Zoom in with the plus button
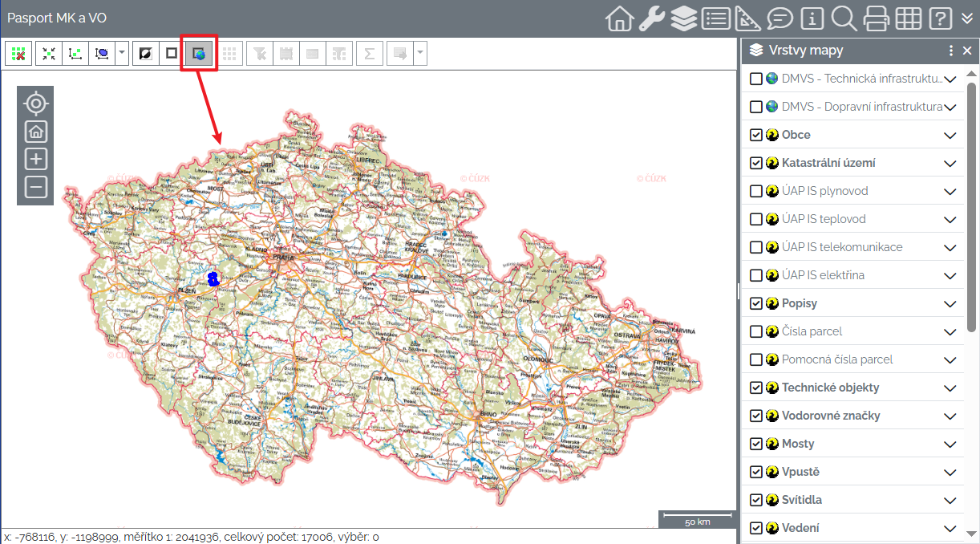Image resolution: width=980 pixels, height=544 pixels. [x=35, y=159]
